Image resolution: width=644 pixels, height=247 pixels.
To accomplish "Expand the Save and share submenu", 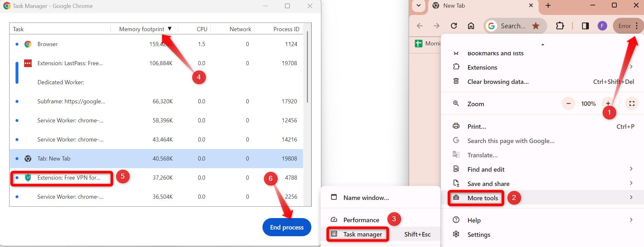I will coord(542,183).
